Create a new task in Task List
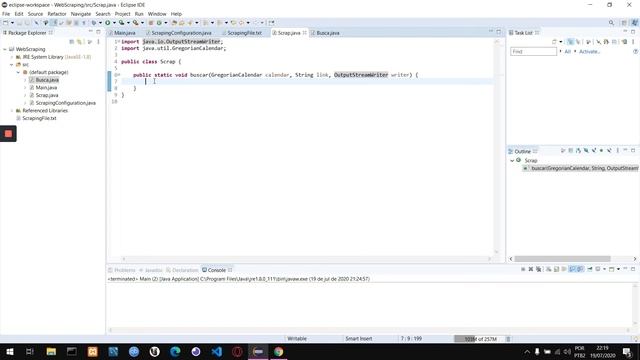Image resolution: width=640 pixels, height=360 pixels. pos(554,42)
